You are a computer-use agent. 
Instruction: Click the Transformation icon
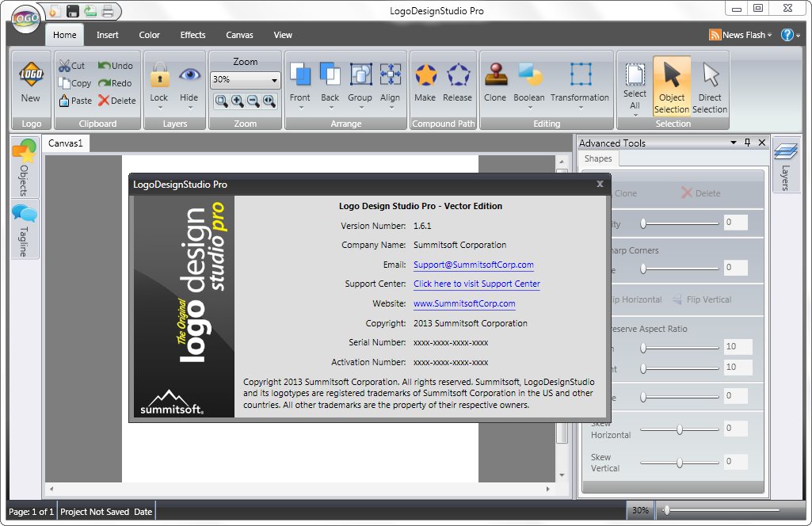(x=581, y=74)
